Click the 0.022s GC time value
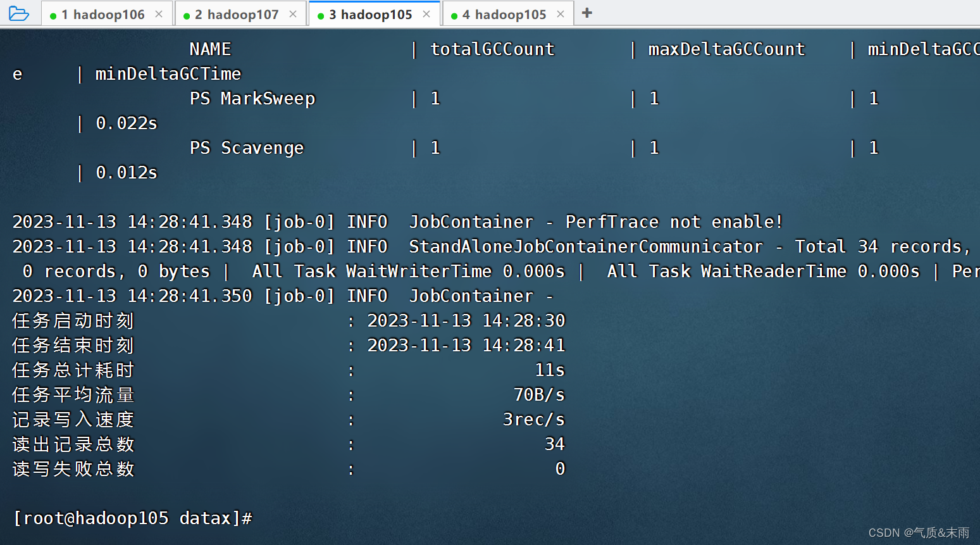The width and height of the screenshot is (980, 545). point(127,123)
